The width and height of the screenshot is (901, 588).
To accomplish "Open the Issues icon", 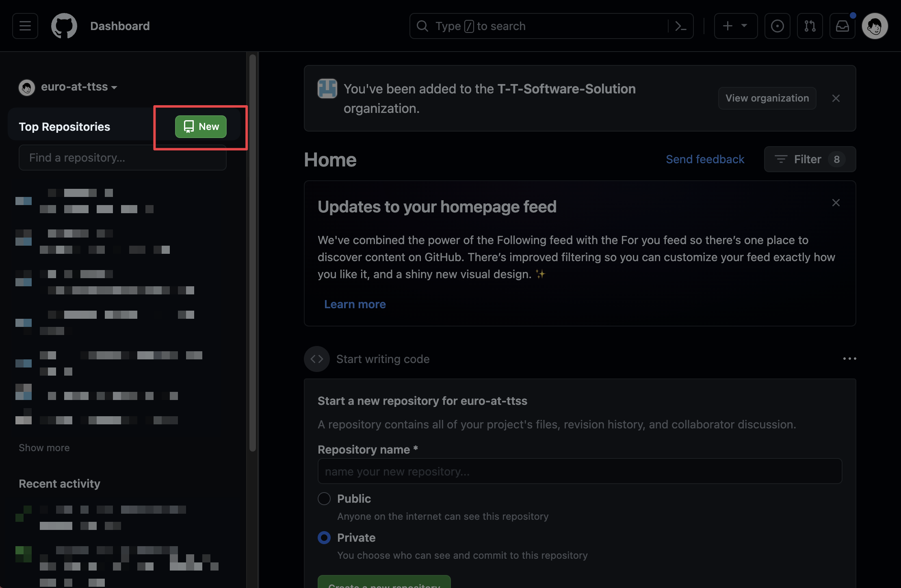I will (x=777, y=26).
